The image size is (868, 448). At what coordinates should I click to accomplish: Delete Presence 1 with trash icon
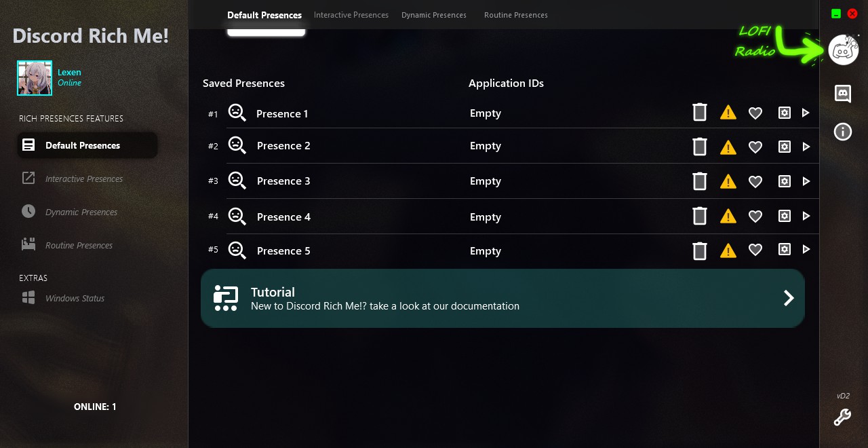click(x=700, y=113)
